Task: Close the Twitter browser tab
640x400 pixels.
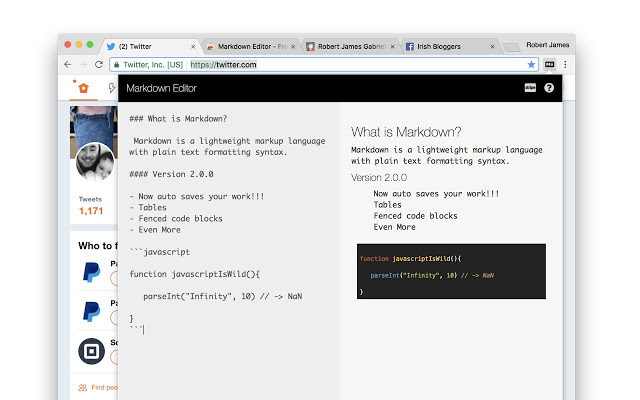Action: (x=193, y=46)
